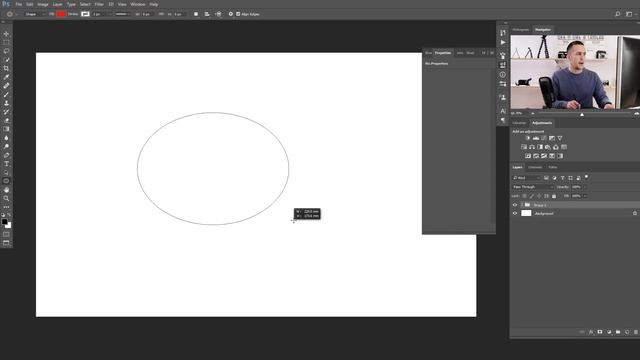Add a Vibrance adjustment
Screen dimensions: 640x360
(x=560, y=138)
